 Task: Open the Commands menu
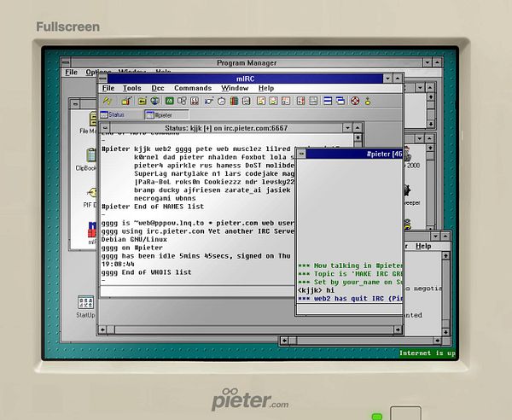point(193,88)
